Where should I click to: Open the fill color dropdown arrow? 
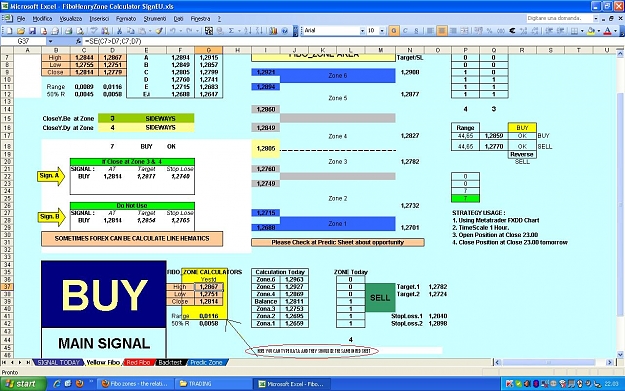(599, 31)
